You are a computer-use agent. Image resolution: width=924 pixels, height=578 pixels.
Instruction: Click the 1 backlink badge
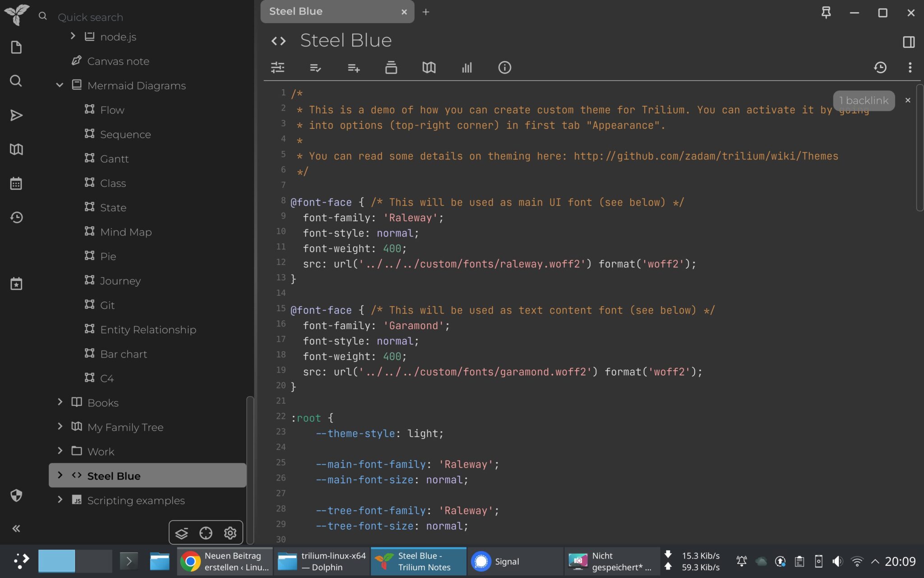[x=864, y=100]
